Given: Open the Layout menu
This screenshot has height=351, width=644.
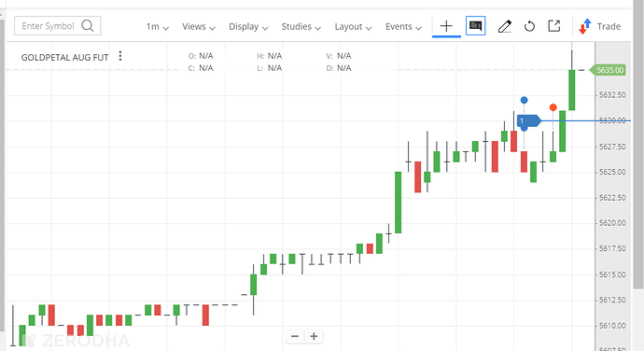Looking at the screenshot, I should [x=353, y=27].
